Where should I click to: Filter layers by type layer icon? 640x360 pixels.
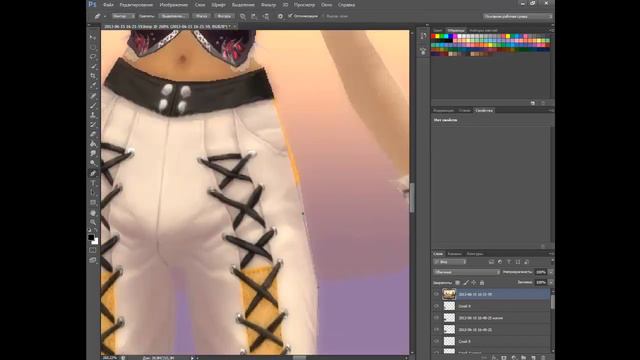click(x=509, y=262)
